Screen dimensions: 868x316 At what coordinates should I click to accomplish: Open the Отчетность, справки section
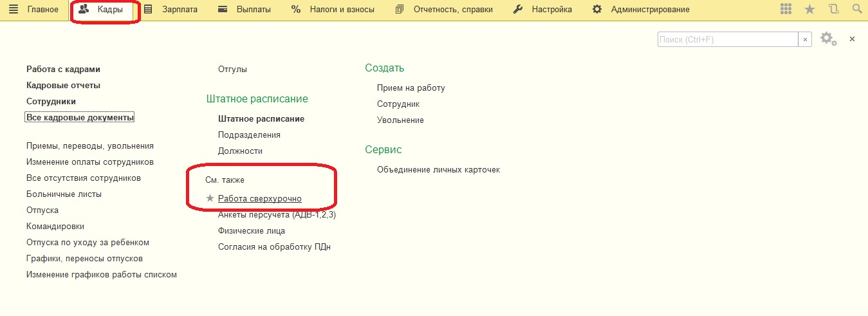(x=444, y=10)
